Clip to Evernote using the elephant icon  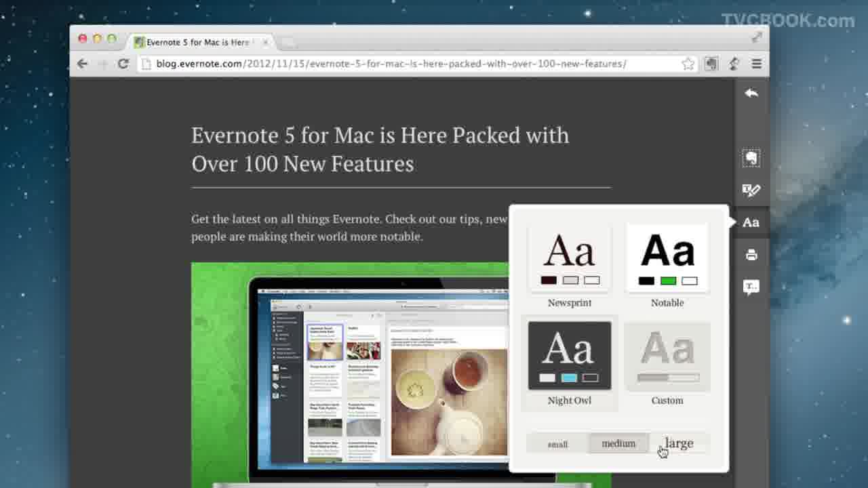pos(751,158)
